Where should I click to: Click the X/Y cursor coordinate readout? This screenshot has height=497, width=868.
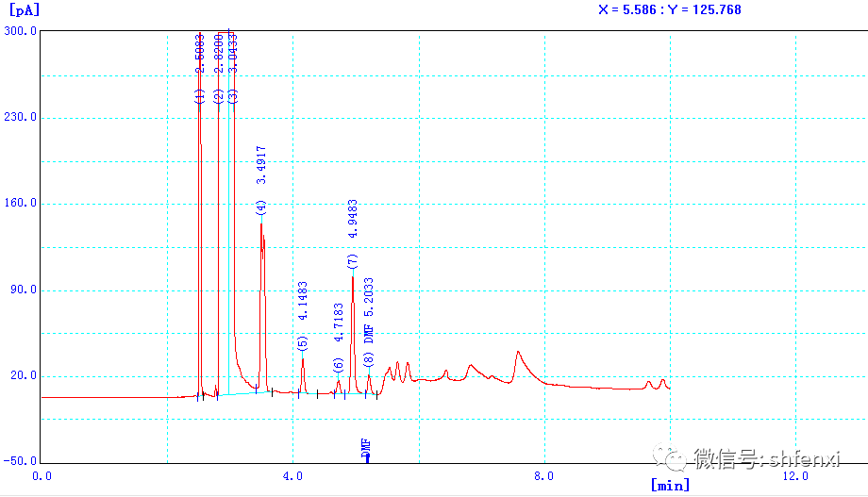[670, 9]
